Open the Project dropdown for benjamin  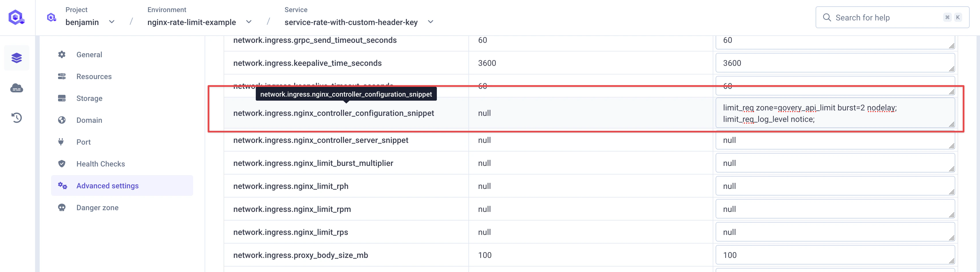point(112,22)
